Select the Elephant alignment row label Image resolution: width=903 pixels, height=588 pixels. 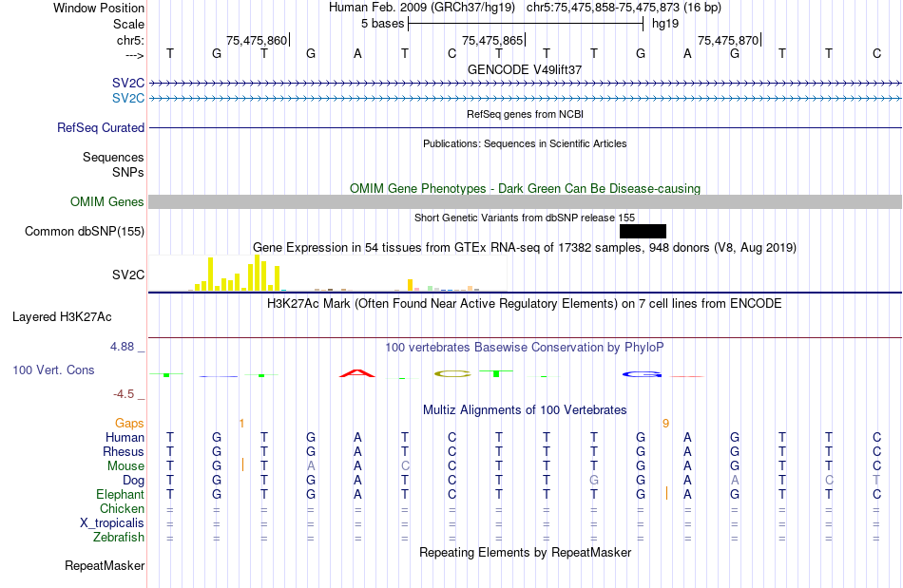120,494
